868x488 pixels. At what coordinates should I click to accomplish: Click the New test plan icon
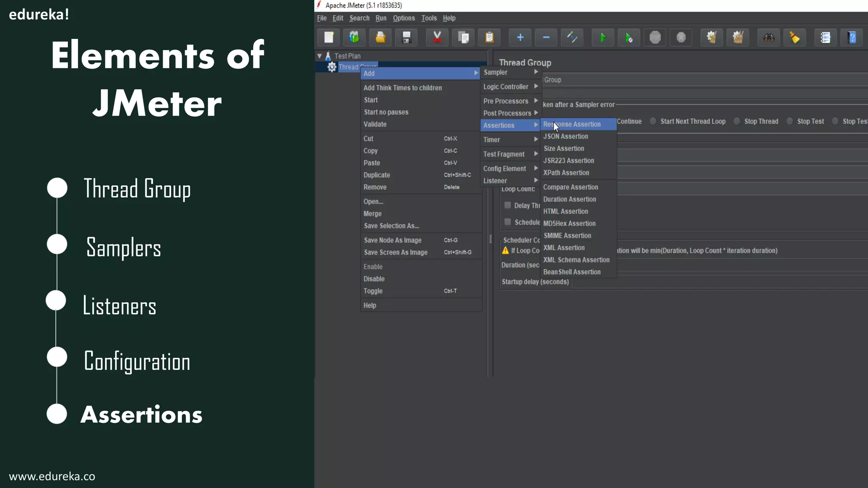[329, 37]
